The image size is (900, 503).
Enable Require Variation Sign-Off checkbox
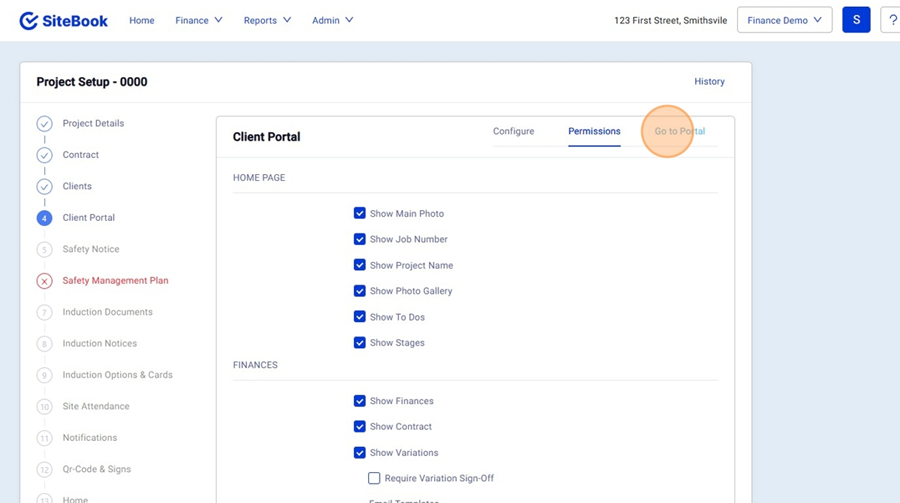tap(374, 478)
